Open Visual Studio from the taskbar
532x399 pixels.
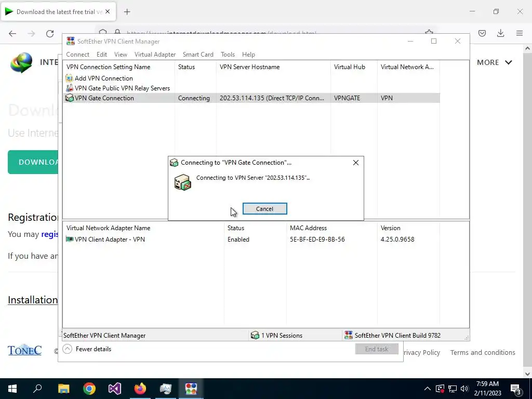[115, 389]
